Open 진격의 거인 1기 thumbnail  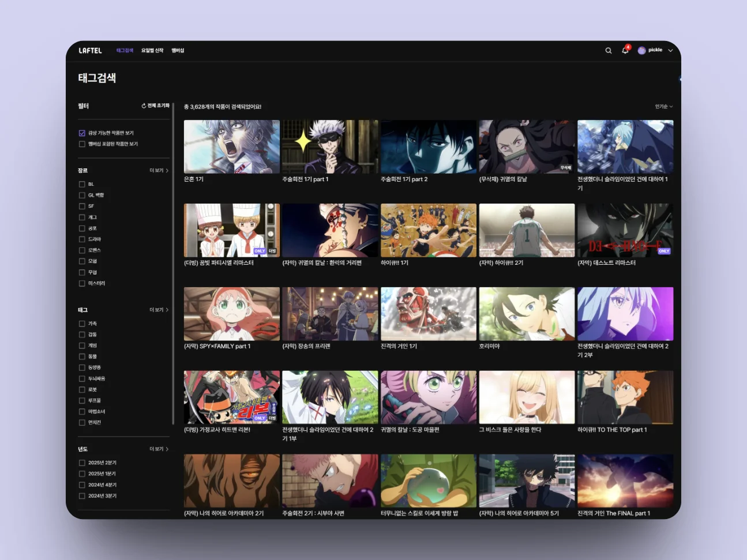pyautogui.click(x=428, y=314)
